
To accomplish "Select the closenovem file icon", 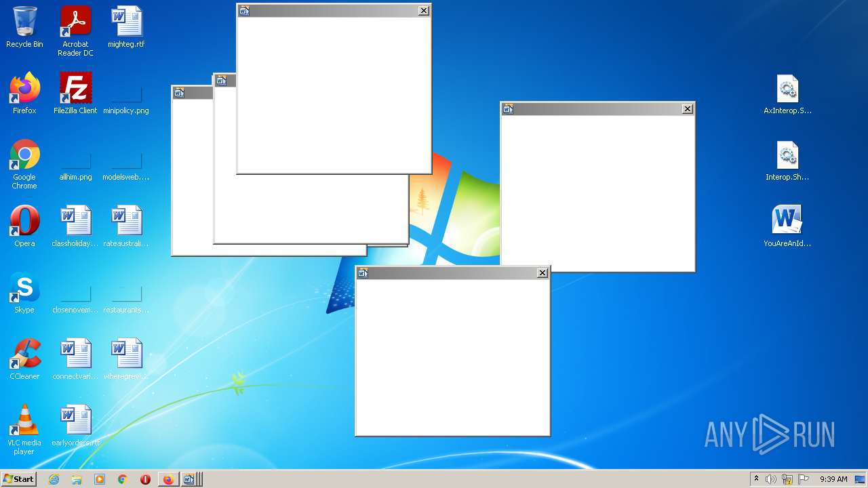I will point(75,293).
